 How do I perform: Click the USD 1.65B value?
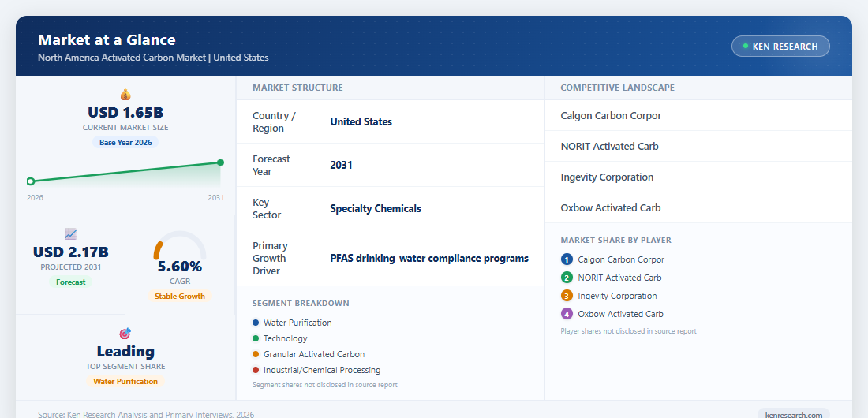(x=125, y=113)
